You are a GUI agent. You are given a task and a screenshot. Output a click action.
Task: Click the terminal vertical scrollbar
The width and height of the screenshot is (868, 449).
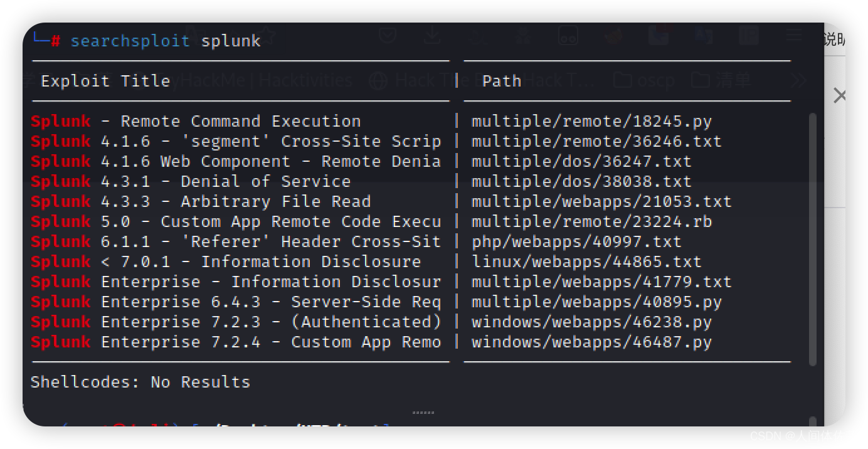(x=813, y=240)
